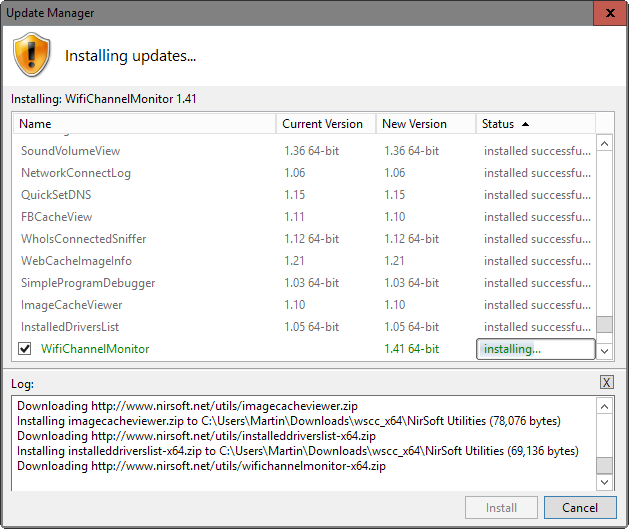Click the disabled Install button

coord(501,508)
